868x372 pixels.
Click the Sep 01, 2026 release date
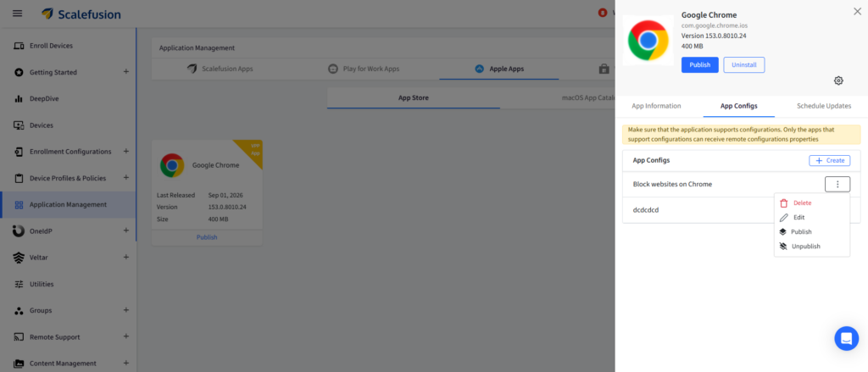(225, 196)
